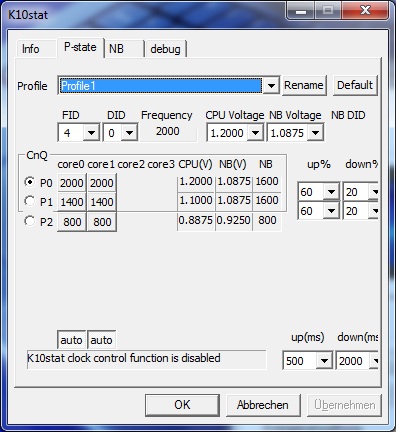
Task: Click the Abbrechen button
Action: pyautogui.click(x=263, y=405)
